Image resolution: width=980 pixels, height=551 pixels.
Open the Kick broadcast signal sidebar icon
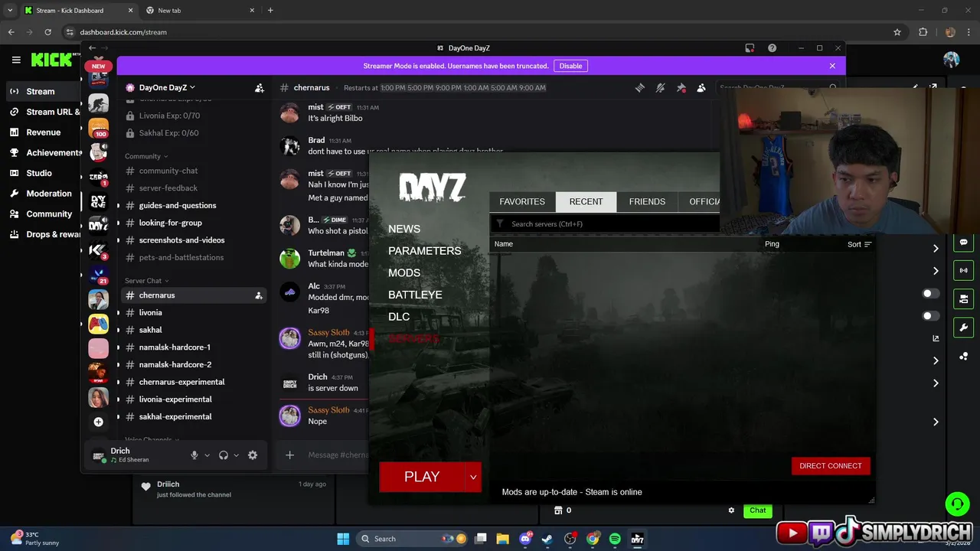coord(963,270)
